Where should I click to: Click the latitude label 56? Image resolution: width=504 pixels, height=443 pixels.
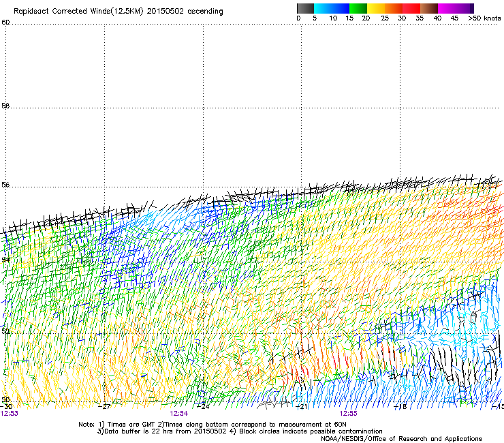5,185
